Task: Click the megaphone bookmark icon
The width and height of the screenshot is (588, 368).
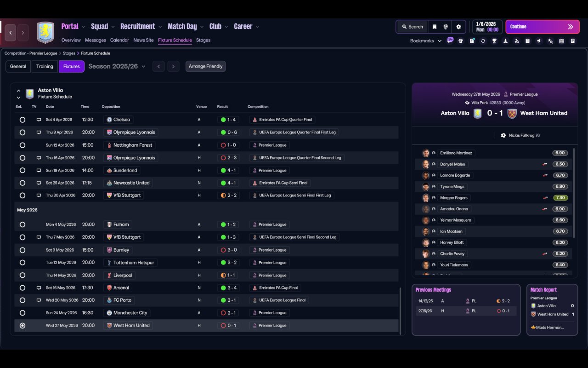Action: click(539, 41)
